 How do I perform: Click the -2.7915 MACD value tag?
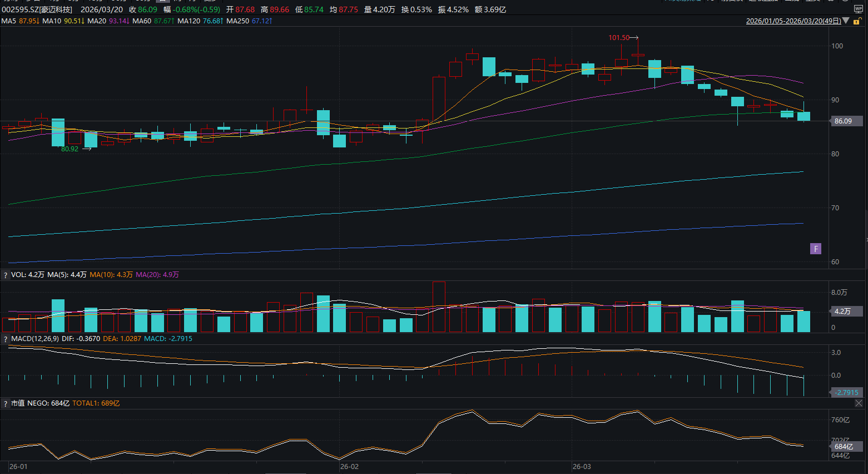click(x=846, y=392)
